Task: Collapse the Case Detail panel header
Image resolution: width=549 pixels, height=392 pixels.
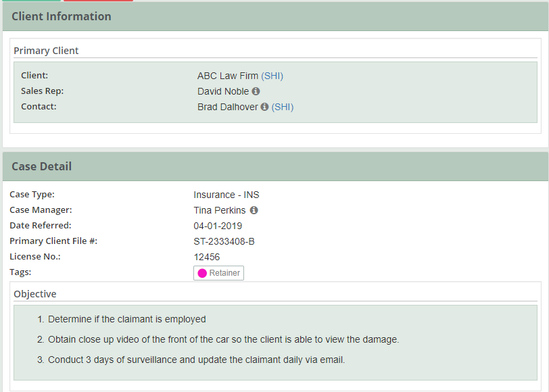Action: pyautogui.click(x=276, y=166)
